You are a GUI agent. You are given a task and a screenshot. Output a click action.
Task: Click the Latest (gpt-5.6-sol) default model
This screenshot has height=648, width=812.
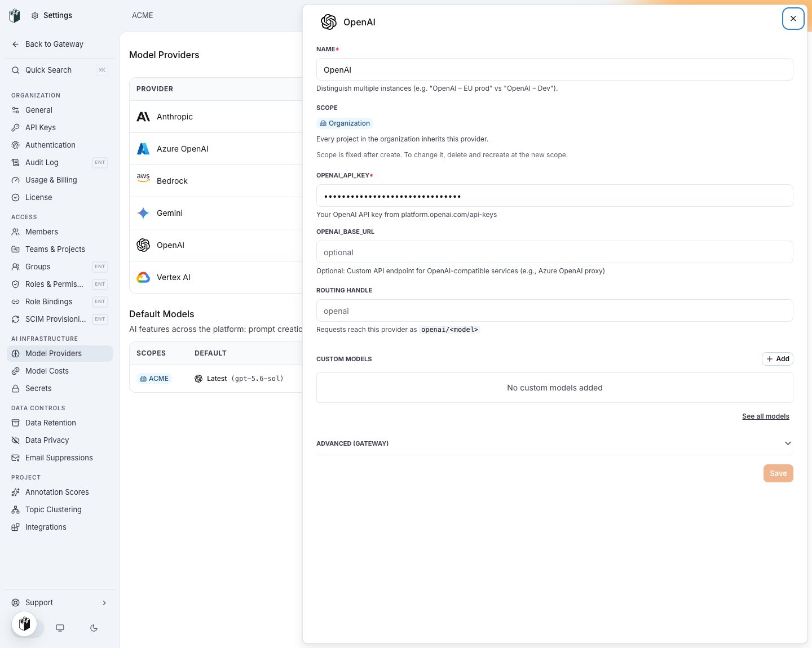click(x=239, y=379)
